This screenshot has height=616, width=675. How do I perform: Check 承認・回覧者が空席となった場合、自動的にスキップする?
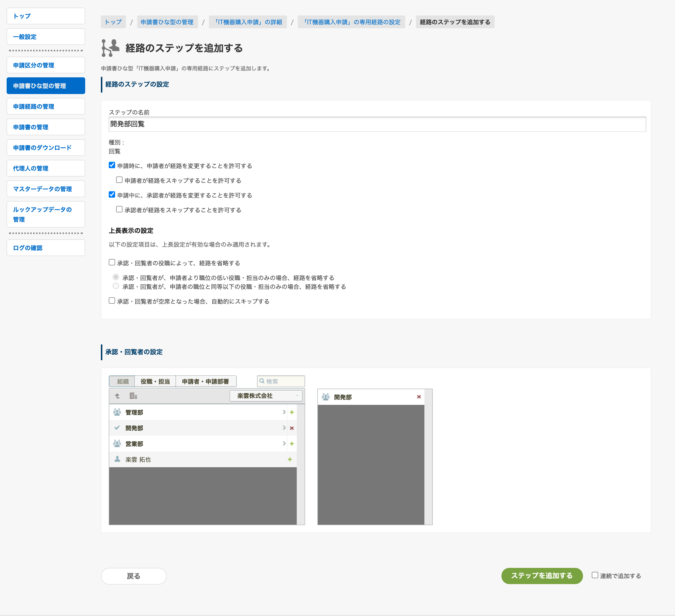point(112,301)
